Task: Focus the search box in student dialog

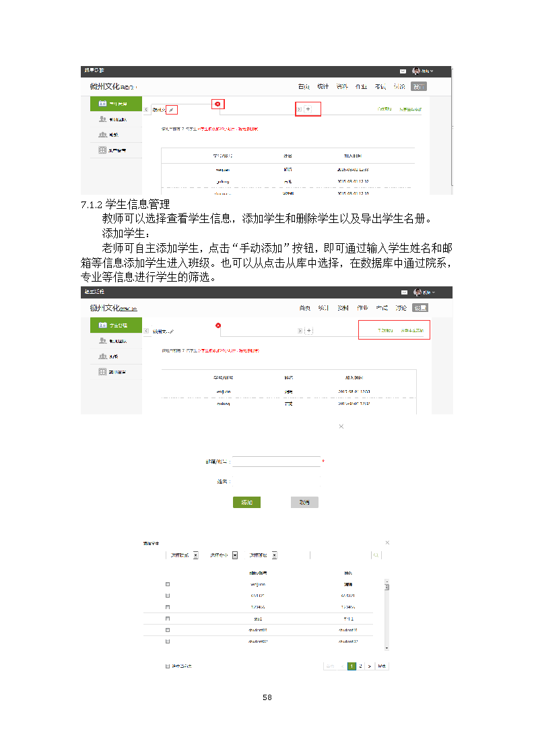Action: click(x=340, y=555)
